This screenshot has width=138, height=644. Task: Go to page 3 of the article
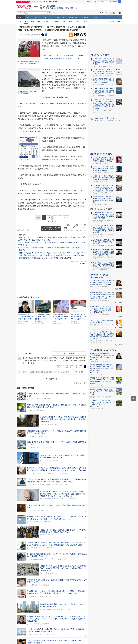(55, 218)
